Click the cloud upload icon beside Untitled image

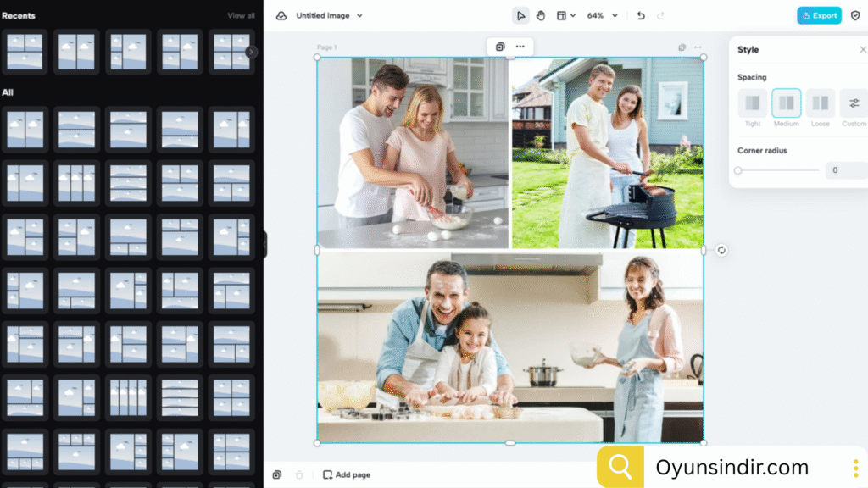280,15
